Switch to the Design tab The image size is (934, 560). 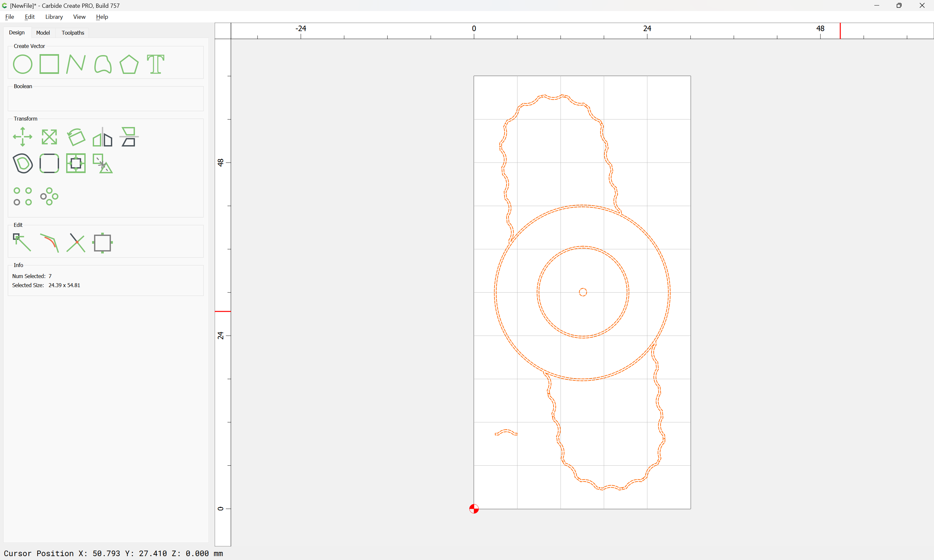click(17, 32)
